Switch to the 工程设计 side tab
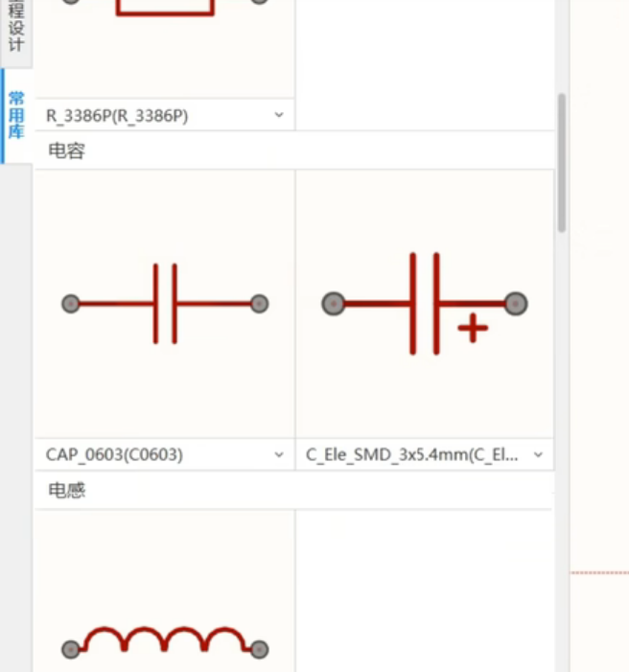 point(16,28)
